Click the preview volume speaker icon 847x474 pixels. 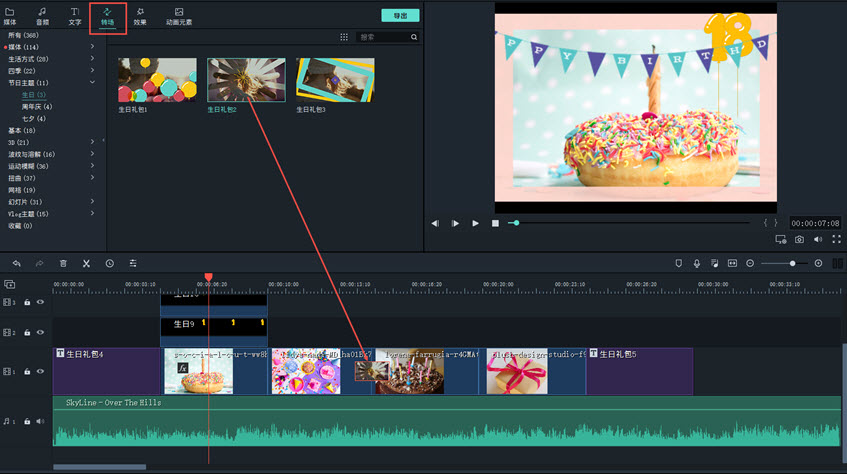click(818, 239)
